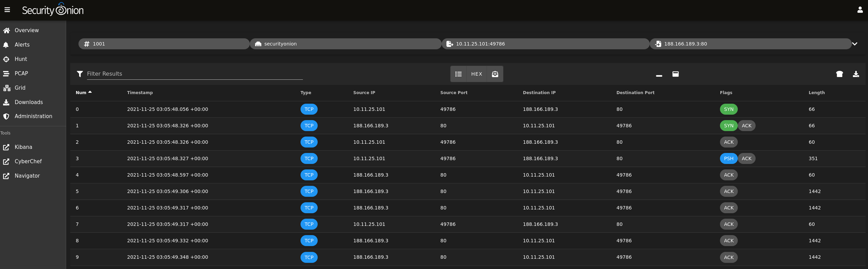Focus the Filter Results input field
868x269 pixels.
click(x=195, y=74)
